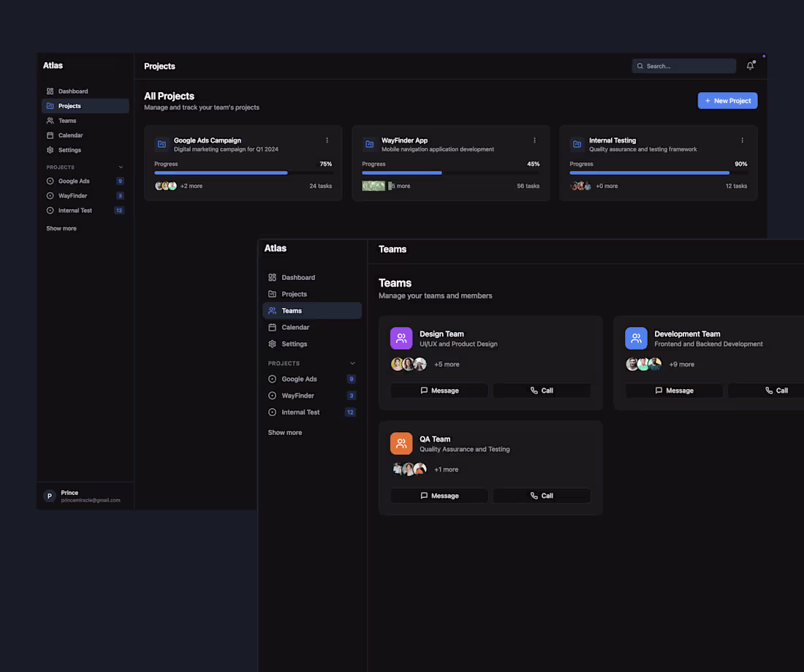Message the Development Team
This screenshot has height=672, width=804.
tap(673, 390)
